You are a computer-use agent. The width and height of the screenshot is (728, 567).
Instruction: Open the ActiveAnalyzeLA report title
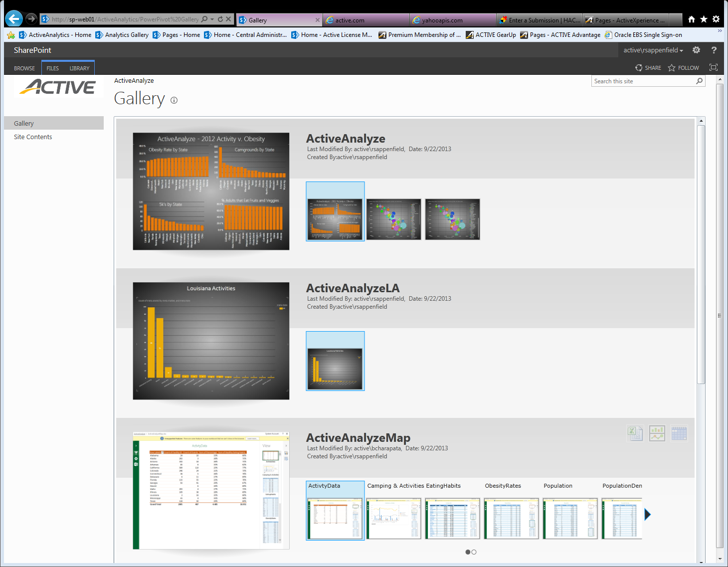point(353,288)
